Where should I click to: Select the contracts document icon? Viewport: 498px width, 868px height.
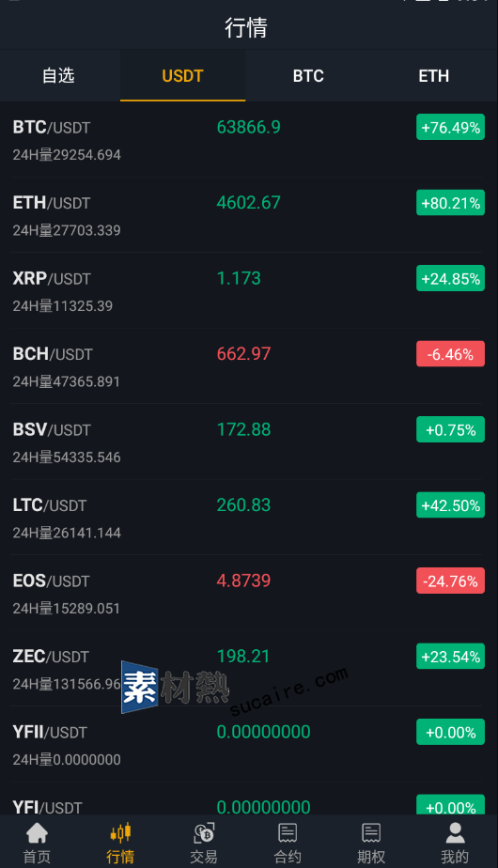pos(288,832)
